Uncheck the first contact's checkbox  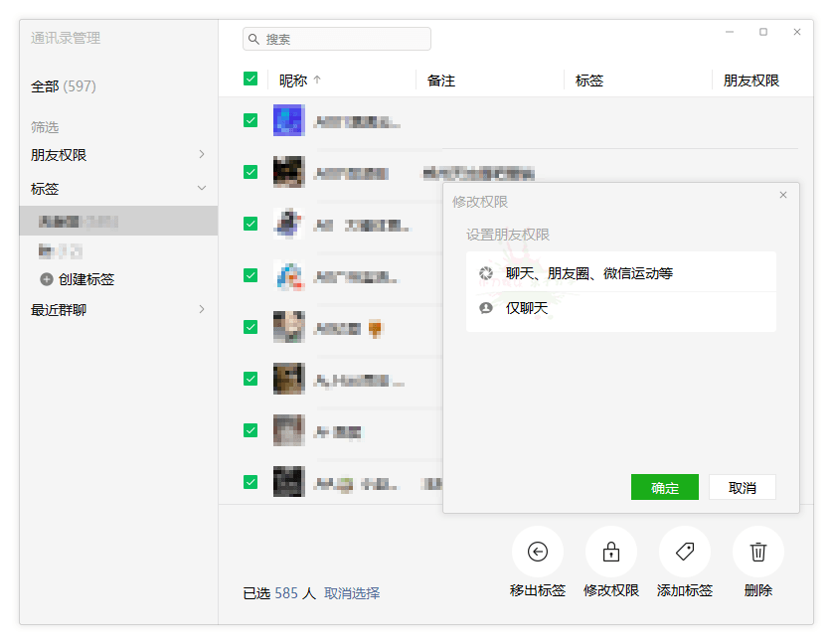tap(250, 120)
